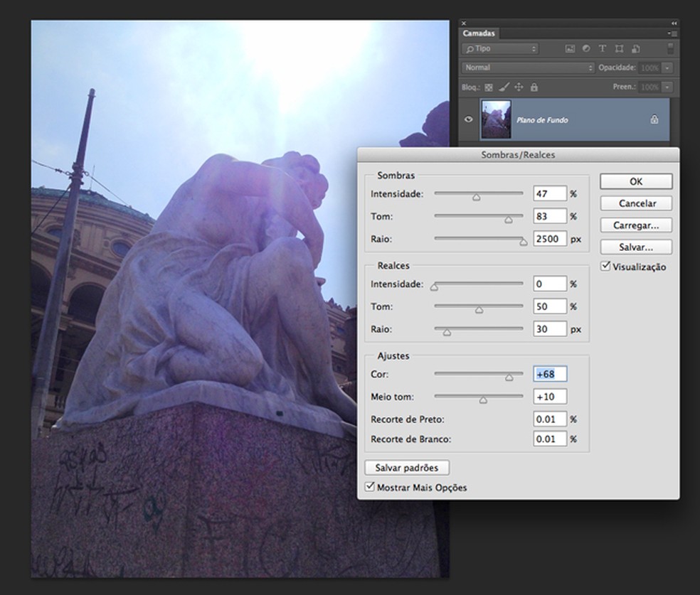Hide the Plano de Fundo layer
This screenshot has height=595, width=700.
pos(468,120)
